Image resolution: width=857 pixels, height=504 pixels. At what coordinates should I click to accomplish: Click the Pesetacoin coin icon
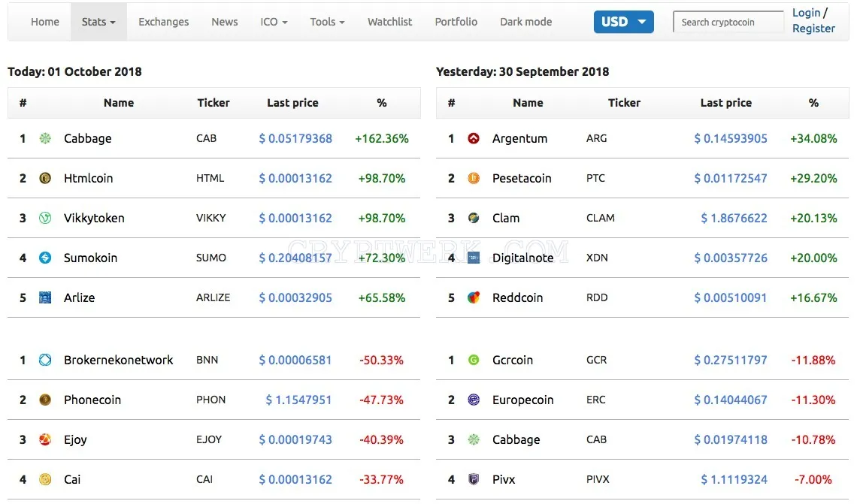[474, 179]
